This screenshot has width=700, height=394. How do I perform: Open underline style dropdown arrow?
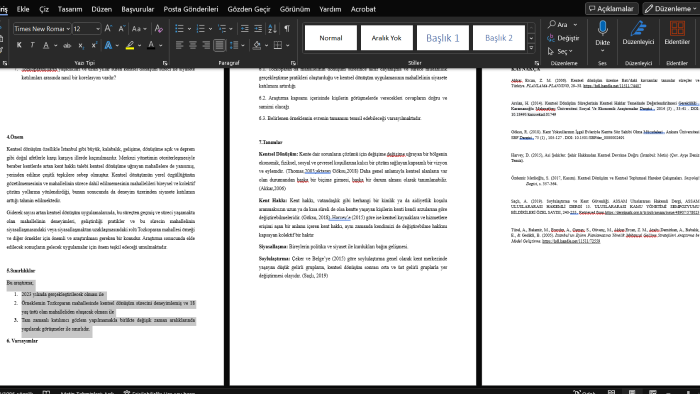coord(55,45)
